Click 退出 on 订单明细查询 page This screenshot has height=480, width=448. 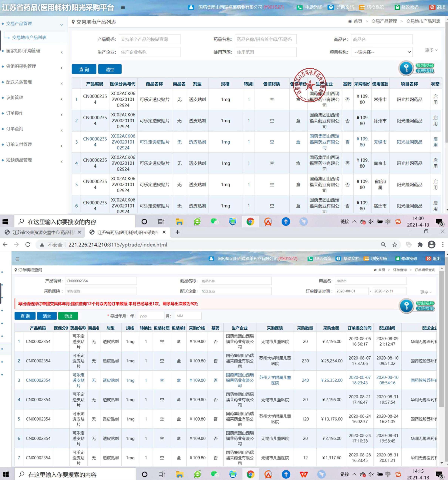433,259
